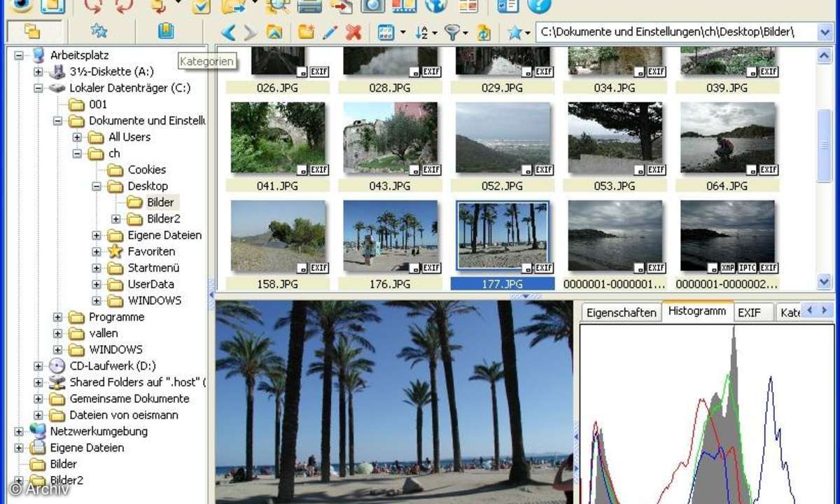Open the sort order dropdown
The height and width of the screenshot is (504, 840).
pos(425,32)
